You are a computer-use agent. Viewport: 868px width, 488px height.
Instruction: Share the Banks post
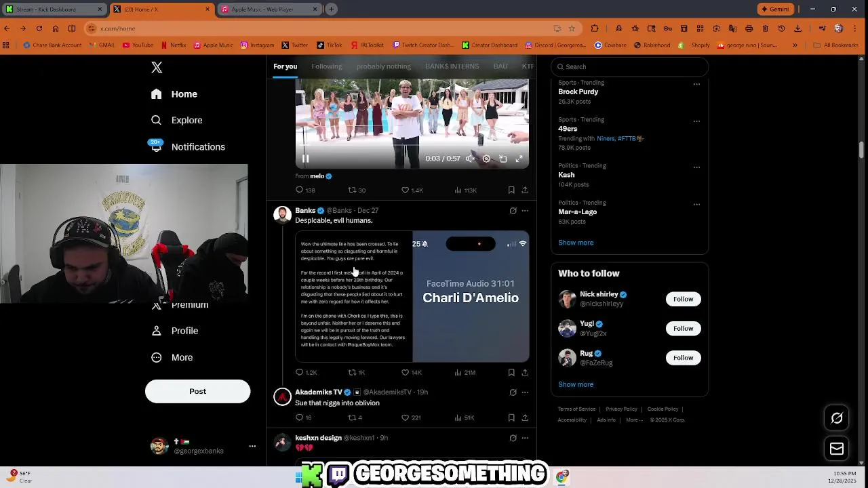(x=525, y=372)
